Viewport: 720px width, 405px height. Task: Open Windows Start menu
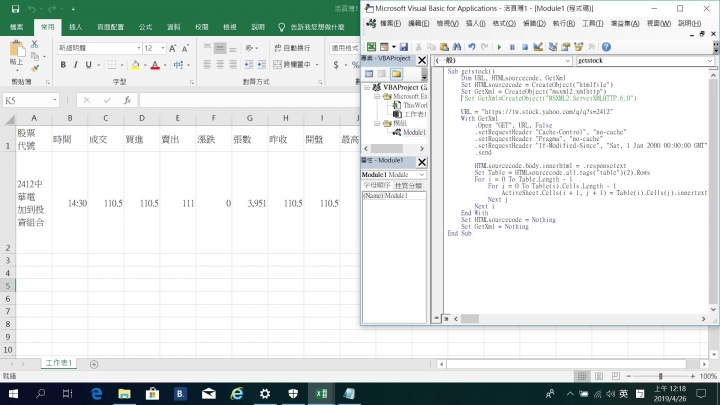(13, 394)
